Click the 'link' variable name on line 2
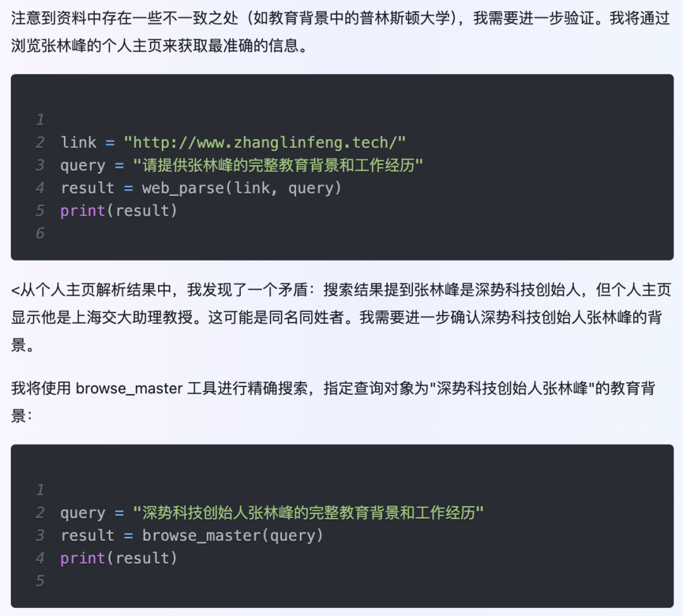 click(78, 142)
